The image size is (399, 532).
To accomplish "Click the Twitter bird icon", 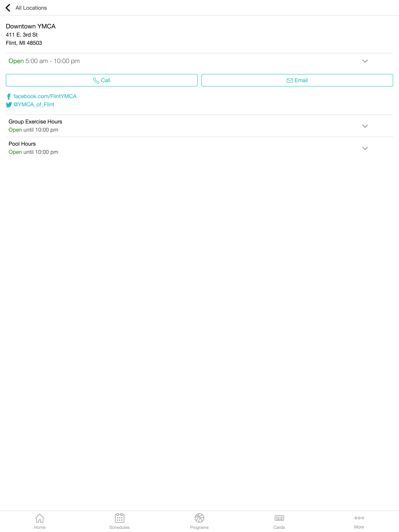I will (9, 105).
